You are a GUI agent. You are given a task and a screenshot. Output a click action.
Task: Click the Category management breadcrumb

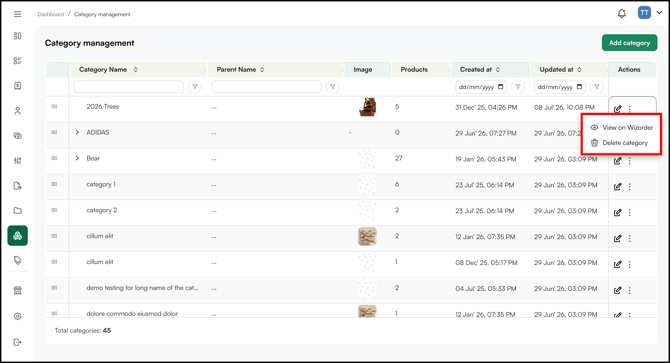(102, 14)
